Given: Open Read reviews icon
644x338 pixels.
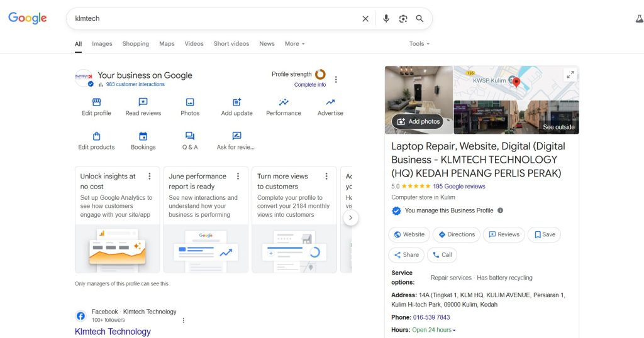Looking at the screenshot, I should [143, 102].
